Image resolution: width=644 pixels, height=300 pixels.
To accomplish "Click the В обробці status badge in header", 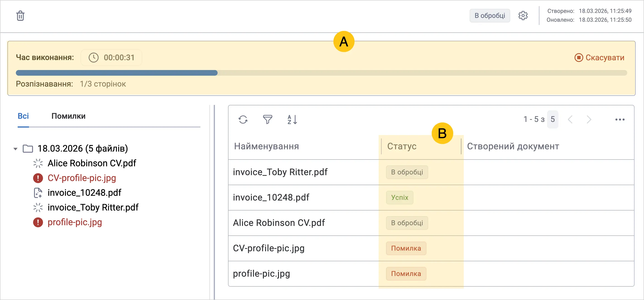I will click(490, 15).
